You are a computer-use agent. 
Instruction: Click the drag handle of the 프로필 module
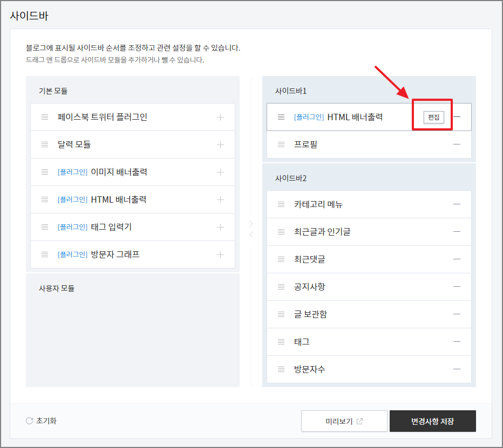point(281,144)
